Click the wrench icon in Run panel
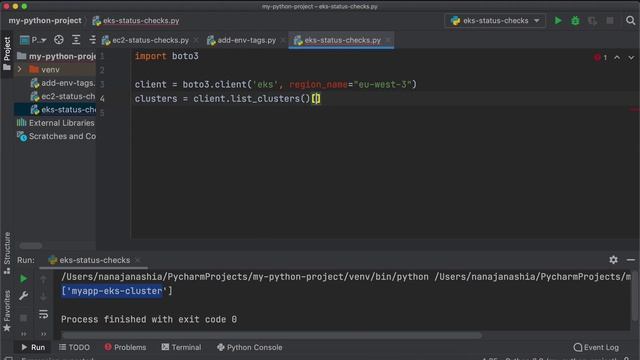Viewport: 640px width, 360px height. click(x=24, y=296)
